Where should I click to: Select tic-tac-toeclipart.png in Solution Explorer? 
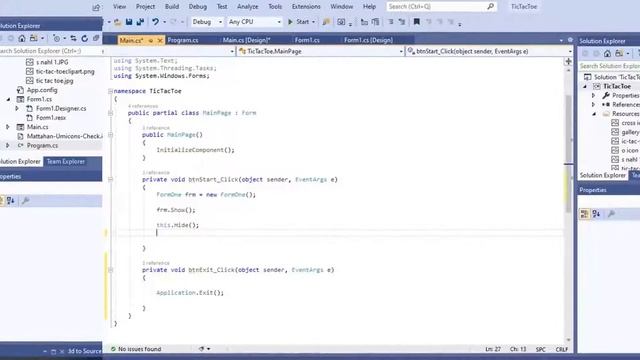pyautogui.click(x=65, y=71)
